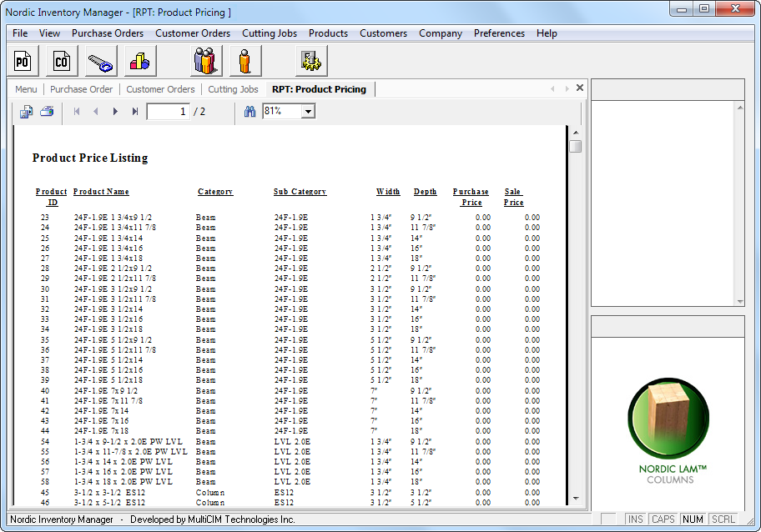The image size is (761, 532).
Task: Switch to the Customer Orders tab
Action: pyautogui.click(x=160, y=89)
